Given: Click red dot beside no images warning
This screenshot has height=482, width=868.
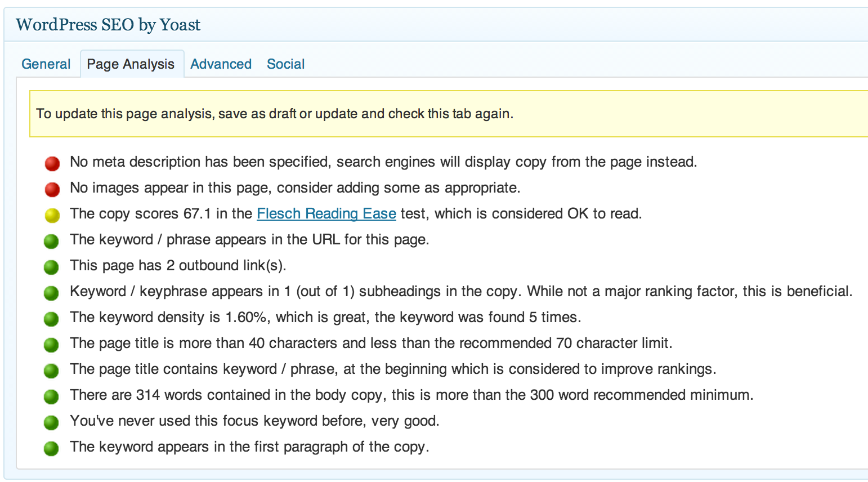Looking at the screenshot, I should click(52, 190).
